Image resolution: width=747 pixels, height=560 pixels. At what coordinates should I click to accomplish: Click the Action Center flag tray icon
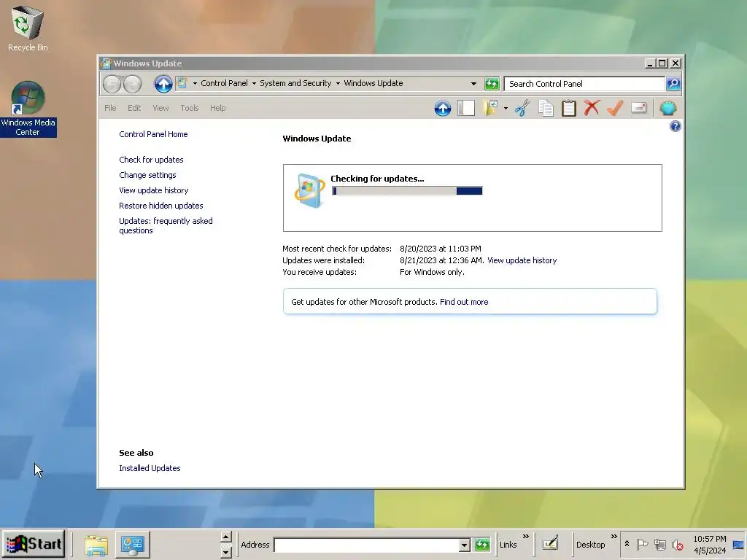coord(642,544)
